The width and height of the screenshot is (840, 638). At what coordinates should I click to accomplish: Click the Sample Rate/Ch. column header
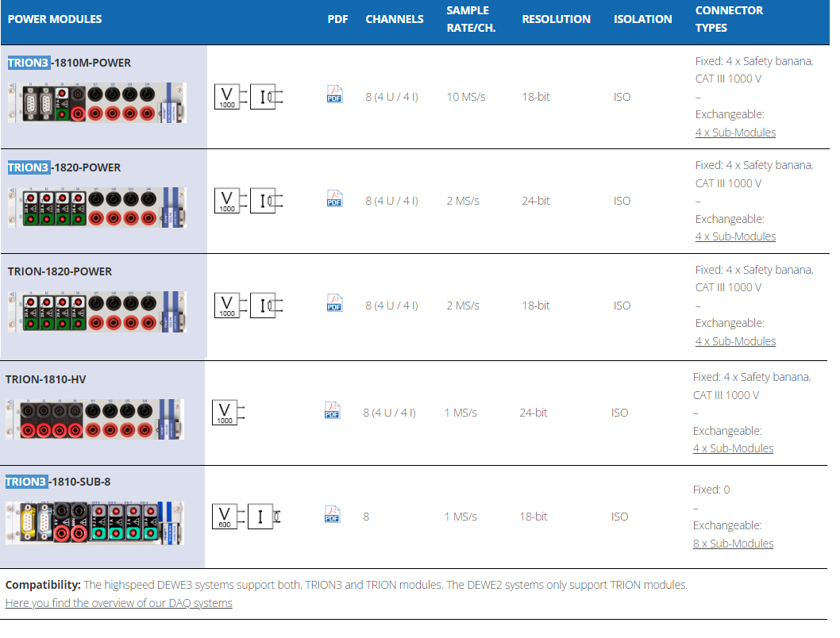point(468,19)
